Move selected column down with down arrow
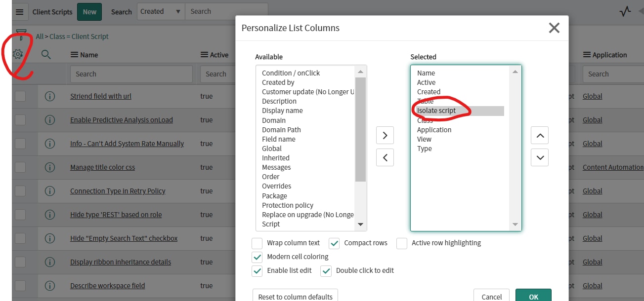Image resolution: width=644 pixels, height=301 pixels. (x=540, y=157)
